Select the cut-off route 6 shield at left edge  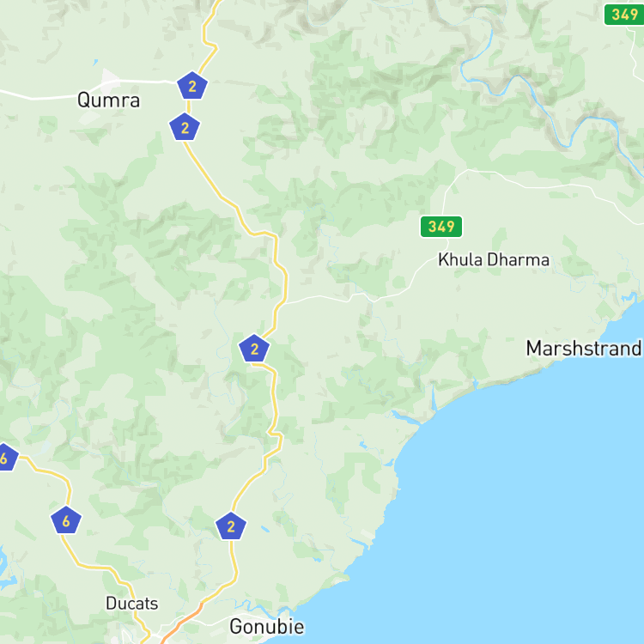coord(8,457)
